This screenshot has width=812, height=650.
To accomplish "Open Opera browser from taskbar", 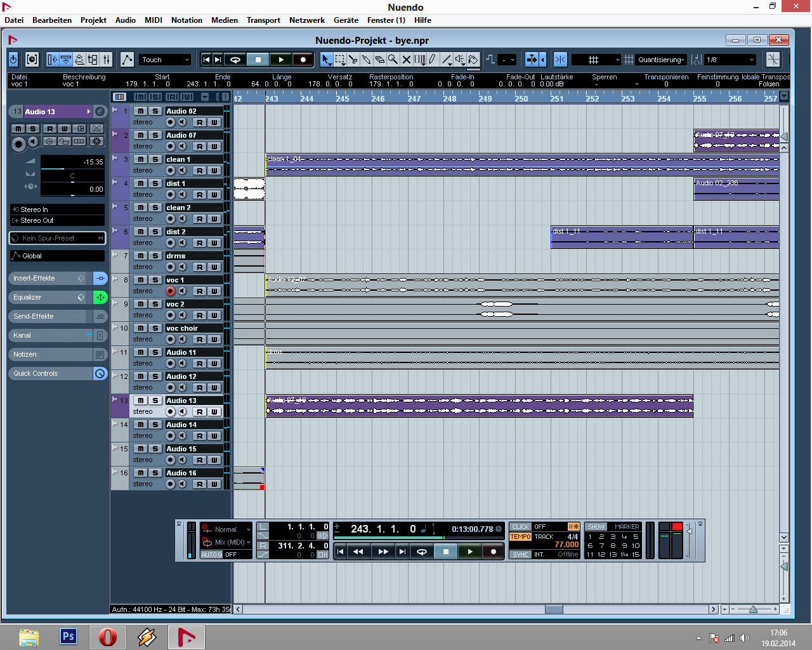I will [x=108, y=636].
